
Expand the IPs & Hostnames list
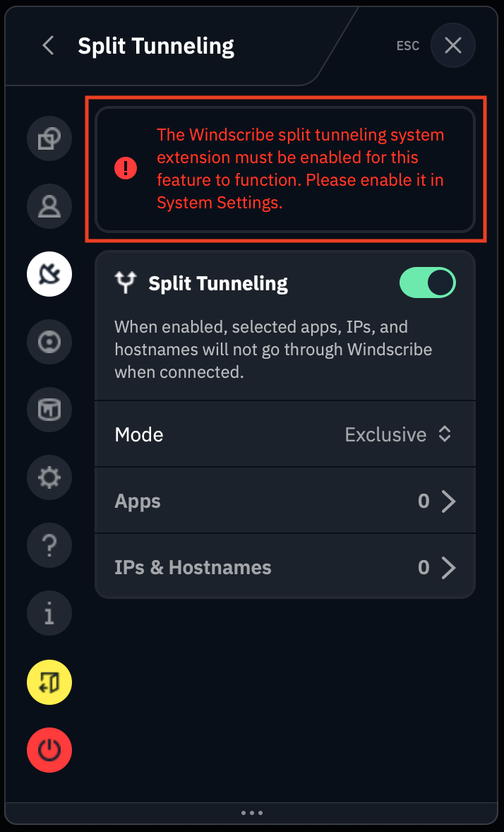pyautogui.click(x=450, y=567)
